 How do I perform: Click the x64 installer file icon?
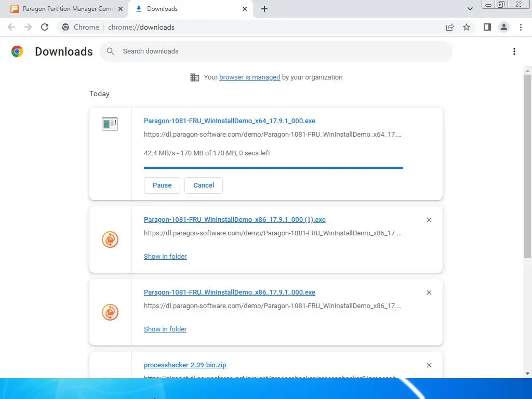tap(110, 124)
